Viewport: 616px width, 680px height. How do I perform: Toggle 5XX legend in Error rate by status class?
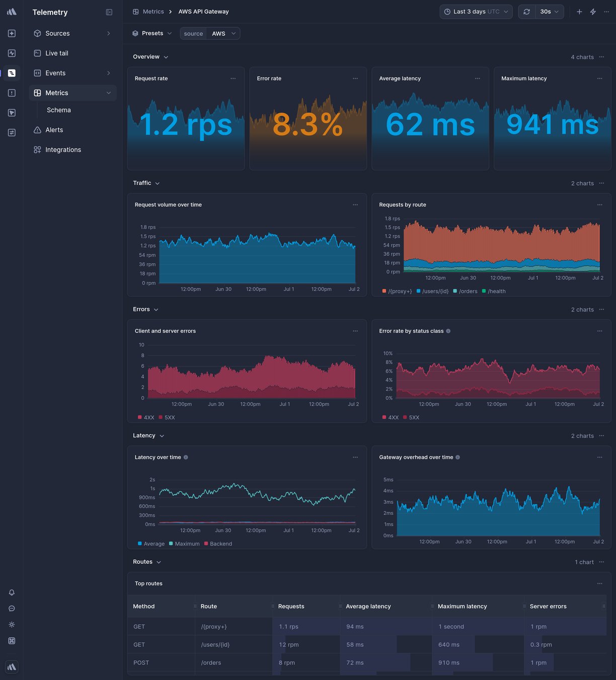(x=411, y=418)
